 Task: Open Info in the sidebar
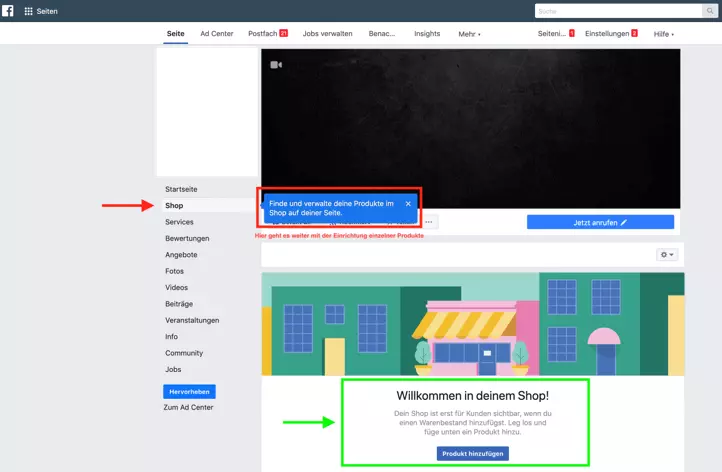[x=171, y=337]
